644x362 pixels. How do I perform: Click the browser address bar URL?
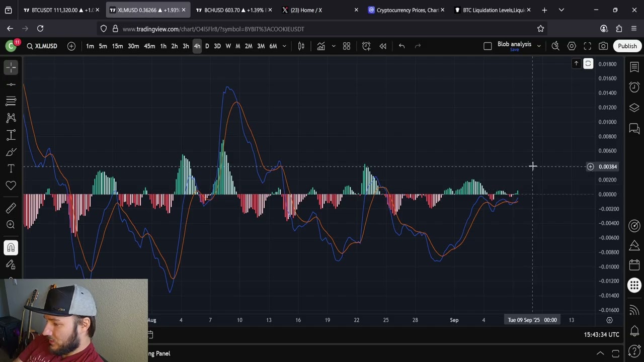[x=213, y=29]
